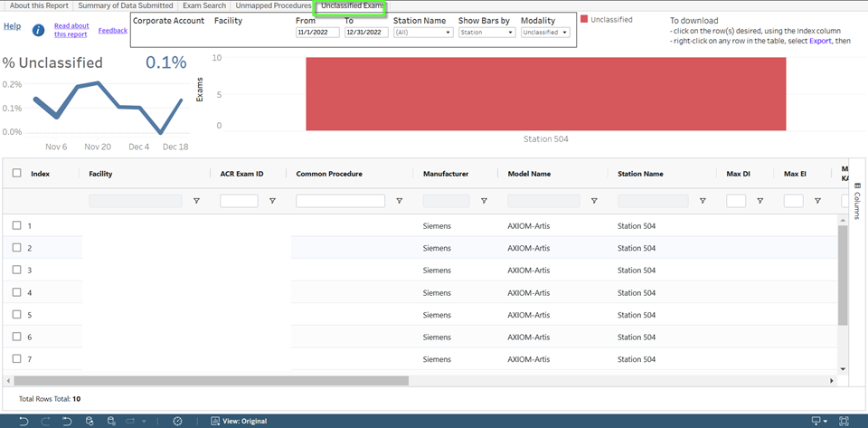Image resolution: width=868 pixels, height=428 pixels.
Task: Sort by Manufacturer column header
Action: click(446, 174)
